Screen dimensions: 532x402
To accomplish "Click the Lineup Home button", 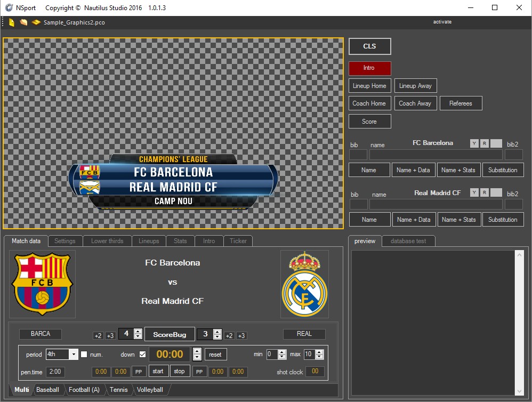I will tap(369, 86).
